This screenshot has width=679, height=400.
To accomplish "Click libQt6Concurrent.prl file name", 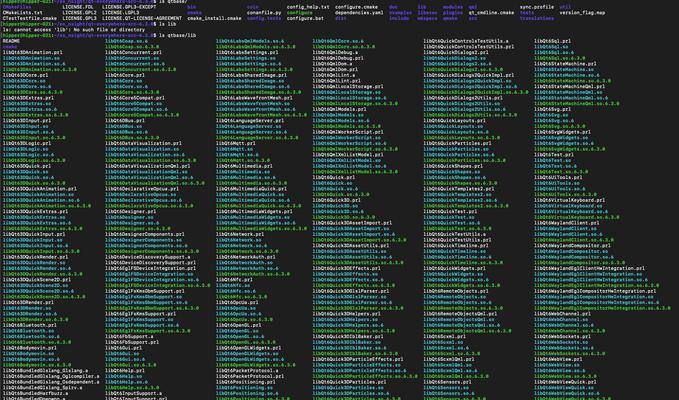I will (x=133, y=52).
